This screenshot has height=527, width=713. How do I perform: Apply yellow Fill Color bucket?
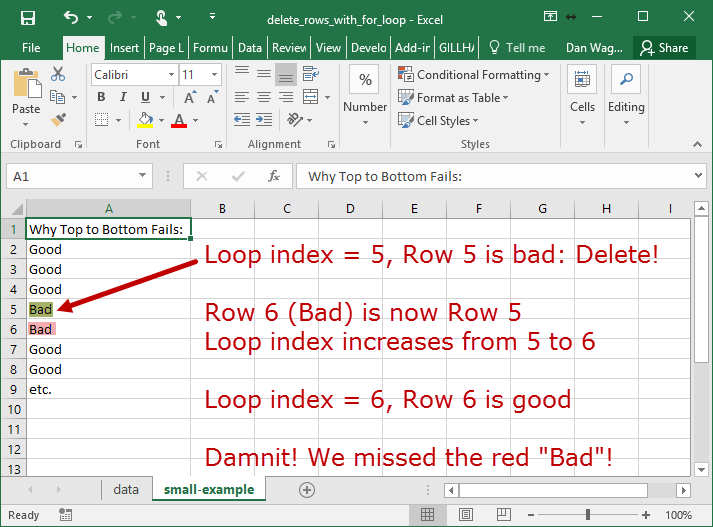tap(145, 120)
